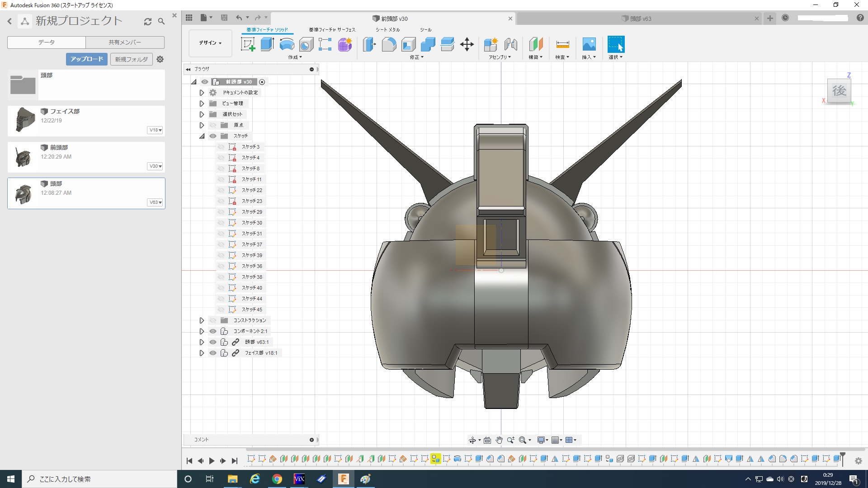The image size is (868, 488).
Task: Toggle visibility of フェイス部 v18:1
Action: [x=213, y=353]
